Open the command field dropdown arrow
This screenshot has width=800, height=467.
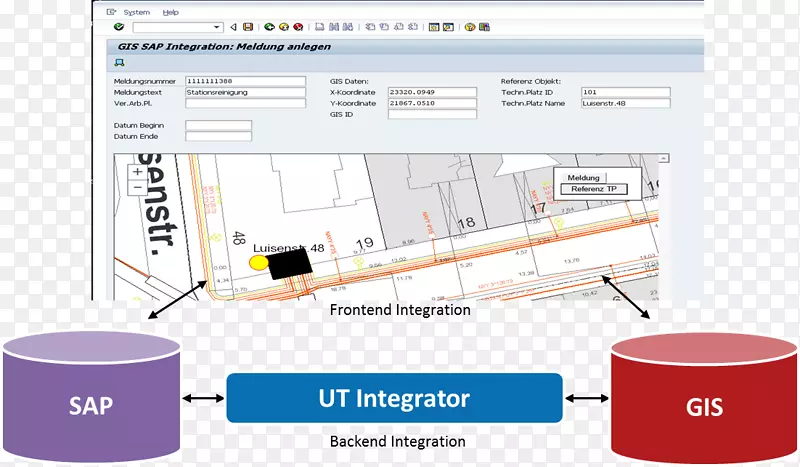(x=217, y=27)
